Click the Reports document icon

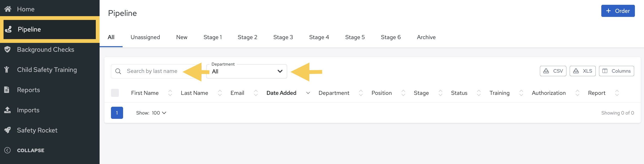point(7,90)
